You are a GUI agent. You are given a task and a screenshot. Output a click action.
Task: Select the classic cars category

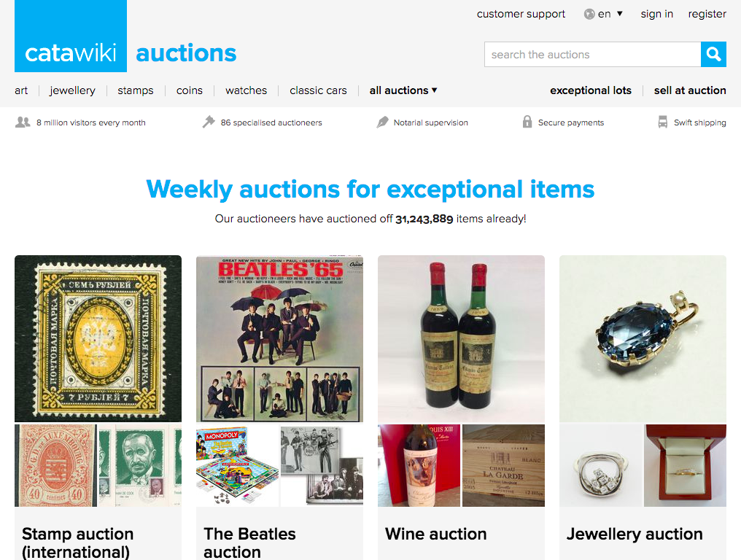pyautogui.click(x=318, y=90)
